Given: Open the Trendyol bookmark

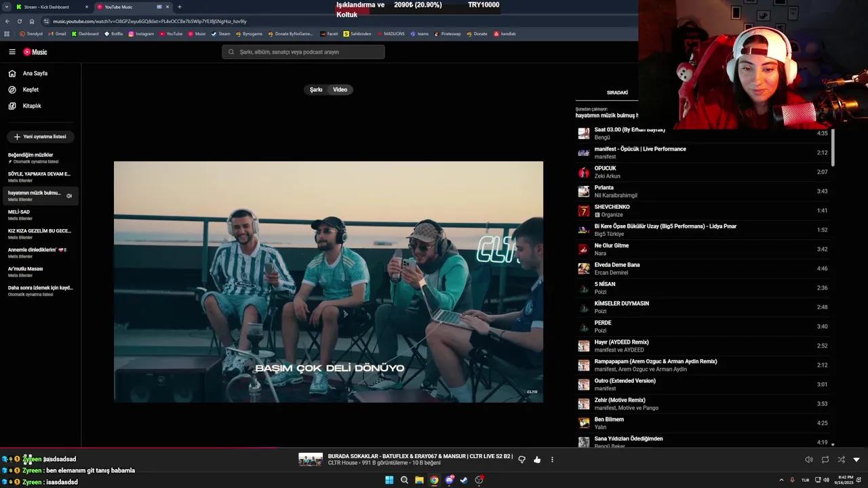Looking at the screenshot, I should point(31,34).
